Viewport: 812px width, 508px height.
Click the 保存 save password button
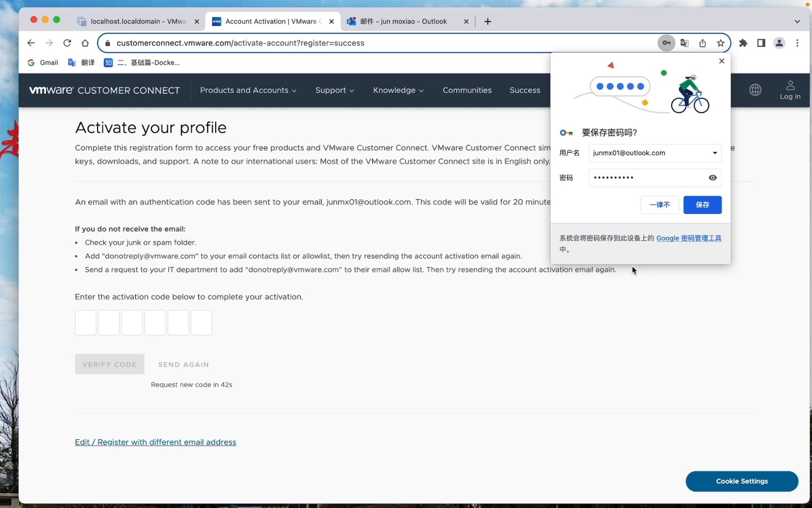pyautogui.click(x=702, y=205)
